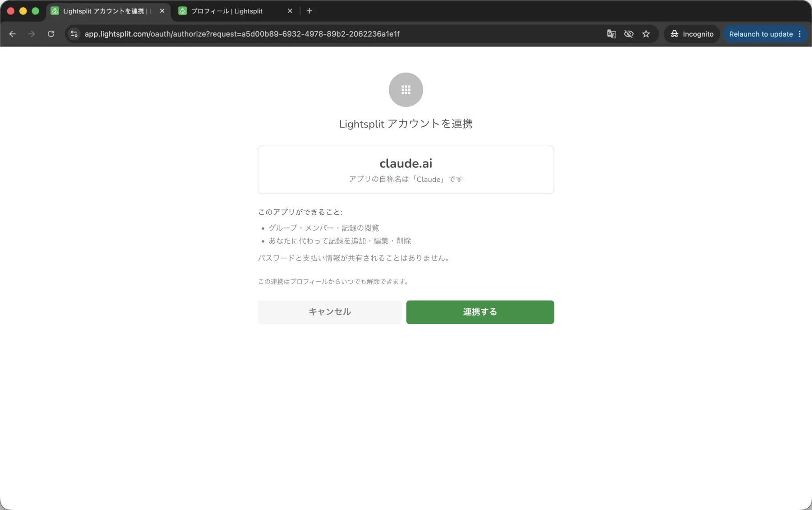
Task: Click text パスワードと支払い情報が共有されることはありません。
Action: (355, 258)
